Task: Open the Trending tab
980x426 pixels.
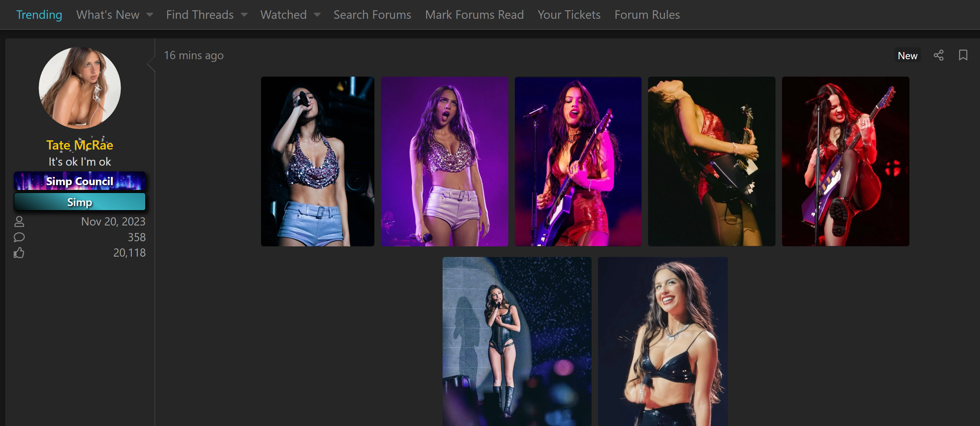Action: 39,15
